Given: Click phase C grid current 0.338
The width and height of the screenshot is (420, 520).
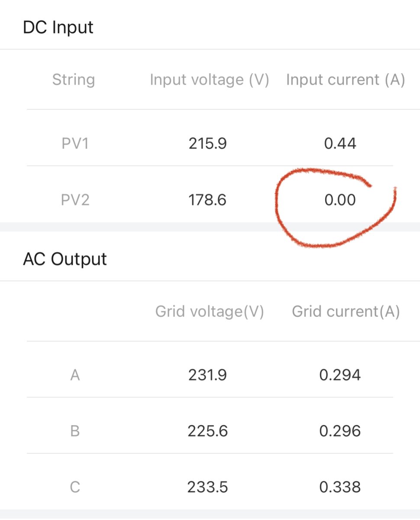Looking at the screenshot, I should [340, 487].
